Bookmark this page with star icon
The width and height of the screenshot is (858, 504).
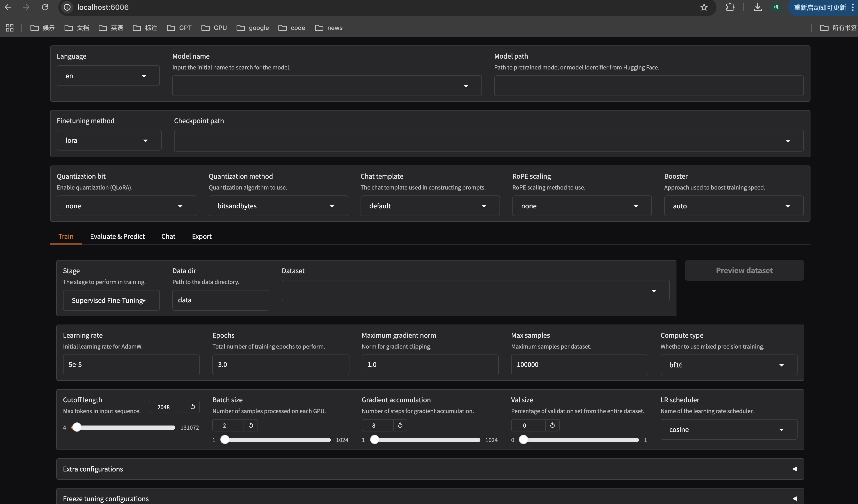click(704, 7)
